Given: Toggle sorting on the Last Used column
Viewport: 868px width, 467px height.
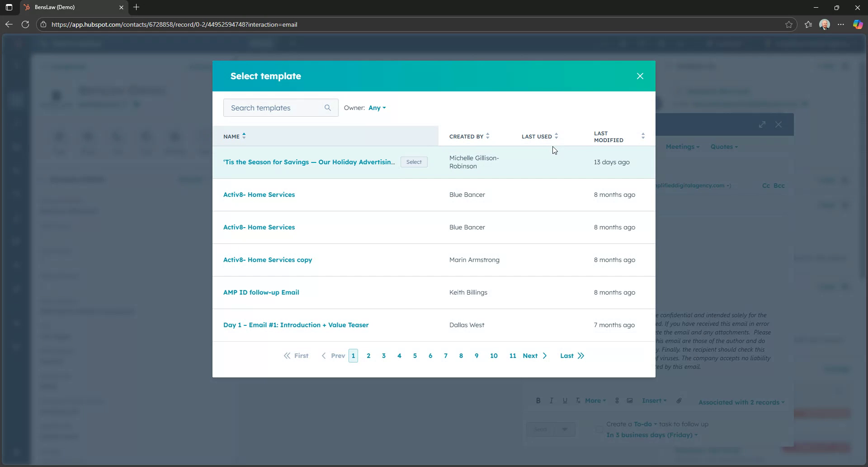Looking at the screenshot, I should click(x=557, y=136).
